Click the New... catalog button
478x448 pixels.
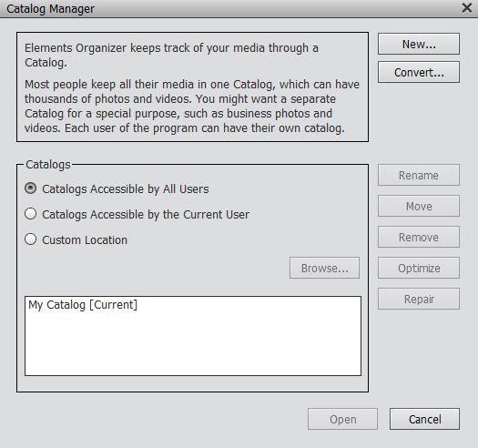pyautogui.click(x=419, y=44)
